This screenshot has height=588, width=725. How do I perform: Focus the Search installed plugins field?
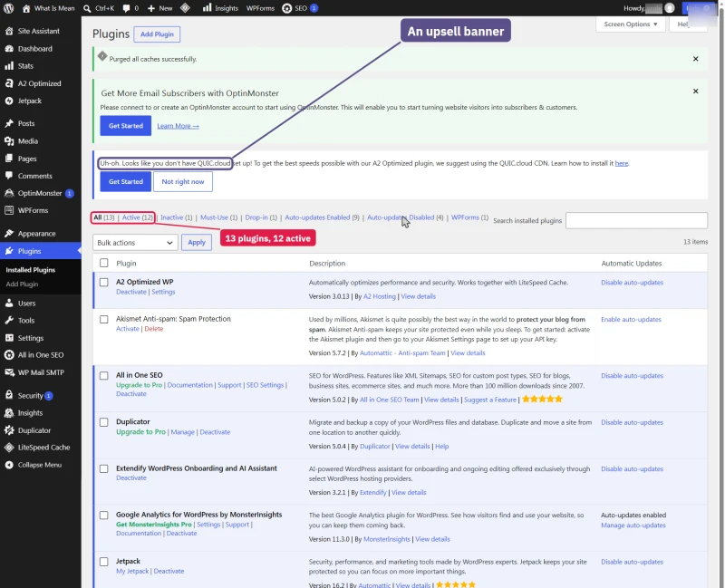[637, 220]
